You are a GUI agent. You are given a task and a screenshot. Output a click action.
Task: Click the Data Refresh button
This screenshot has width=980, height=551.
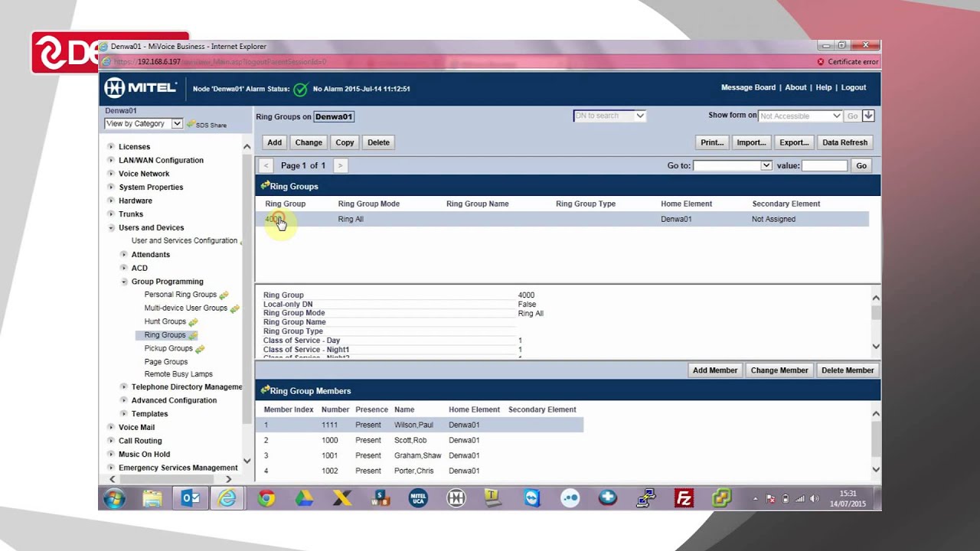pyautogui.click(x=844, y=142)
